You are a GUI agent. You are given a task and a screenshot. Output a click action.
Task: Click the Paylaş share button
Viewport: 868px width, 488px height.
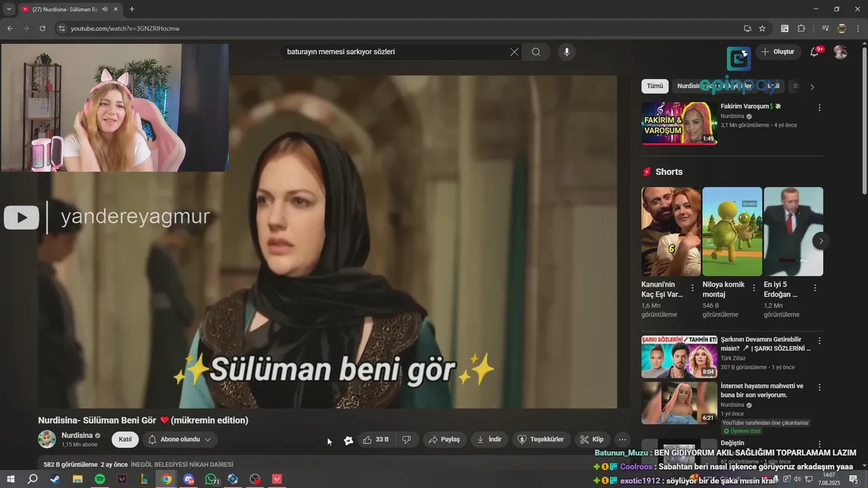(x=444, y=439)
